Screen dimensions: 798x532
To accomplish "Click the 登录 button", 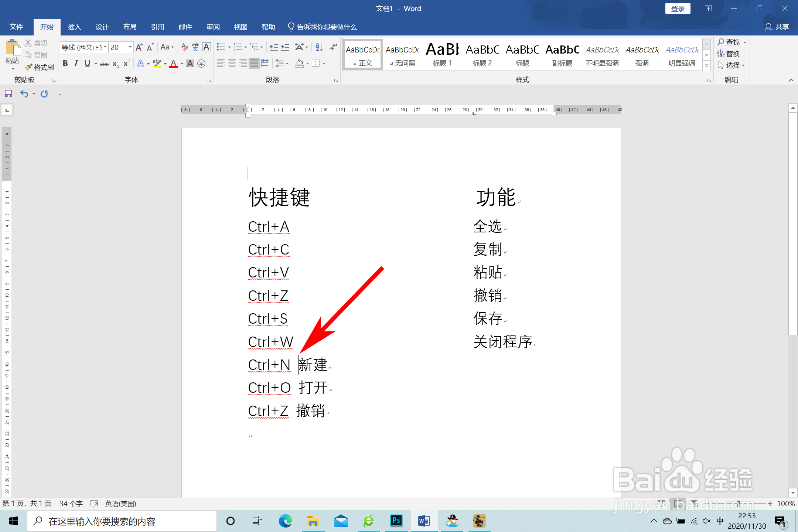I will [x=678, y=8].
